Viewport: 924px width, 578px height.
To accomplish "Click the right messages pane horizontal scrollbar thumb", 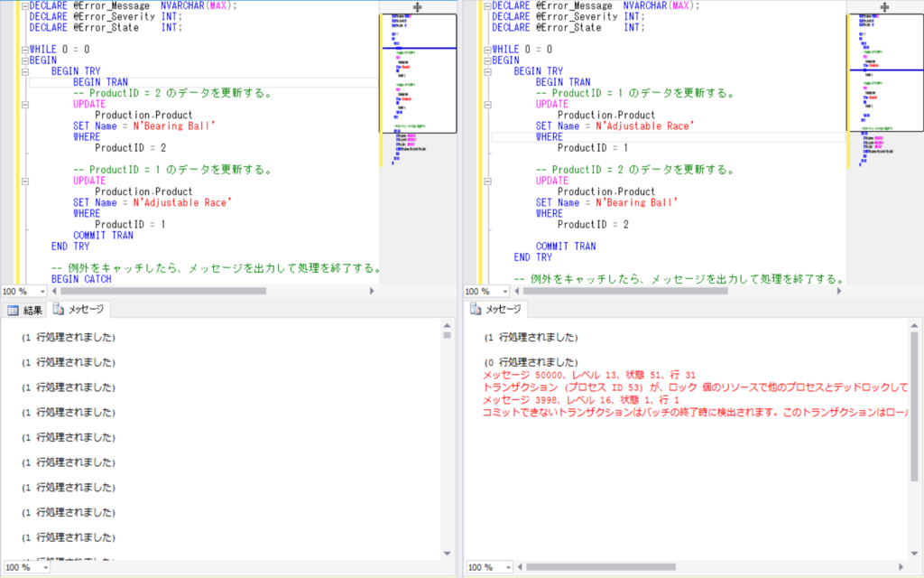I will [x=601, y=567].
